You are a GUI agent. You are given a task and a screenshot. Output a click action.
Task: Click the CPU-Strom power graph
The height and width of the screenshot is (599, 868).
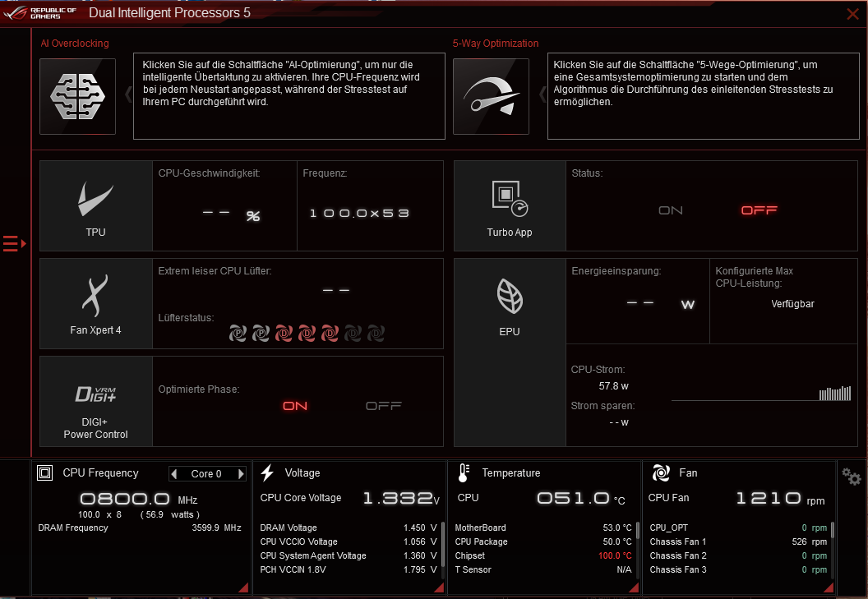tap(761, 393)
